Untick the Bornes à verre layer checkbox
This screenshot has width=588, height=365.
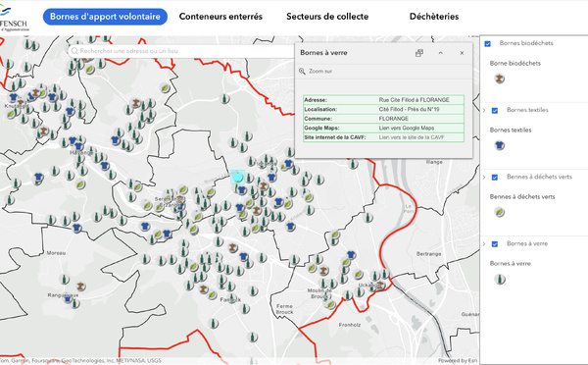pos(495,244)
